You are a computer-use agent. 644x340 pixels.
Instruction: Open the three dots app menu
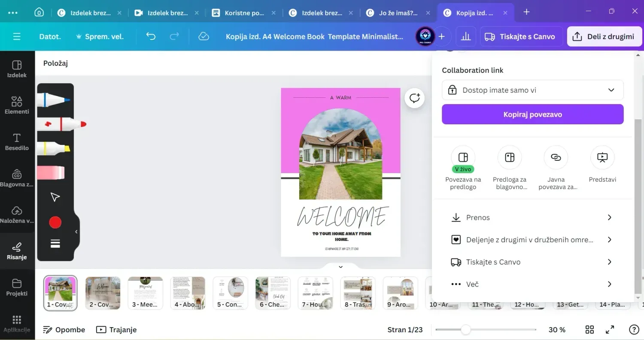(13, 12)
